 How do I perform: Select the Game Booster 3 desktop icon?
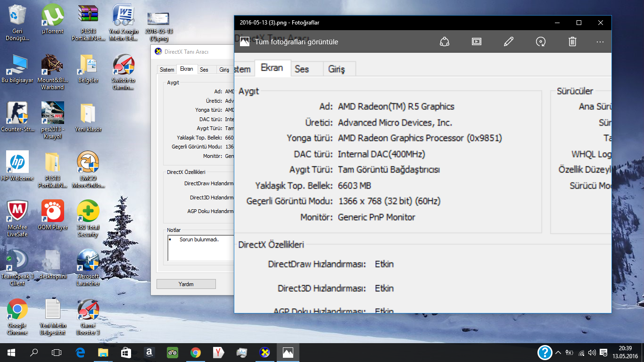click(x=88, y=316)
